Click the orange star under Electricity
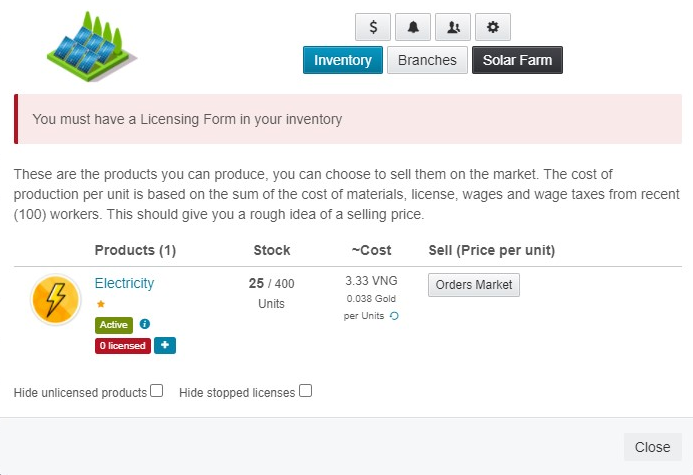Screen dimensions: 693x475 pyautogui.click(x=101, y=303)
